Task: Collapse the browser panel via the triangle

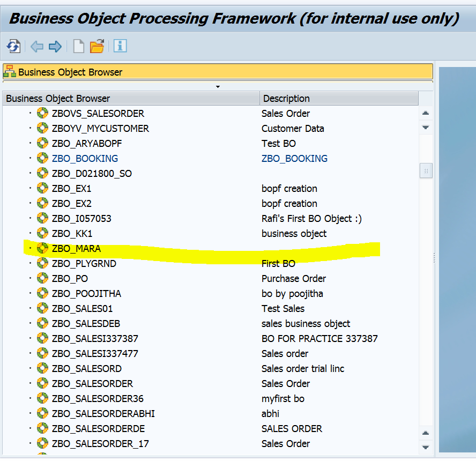Action: (218, 86)
